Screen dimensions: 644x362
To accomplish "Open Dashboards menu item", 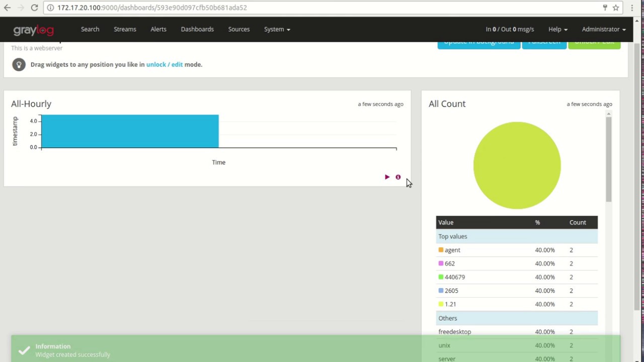I will 197,29.
